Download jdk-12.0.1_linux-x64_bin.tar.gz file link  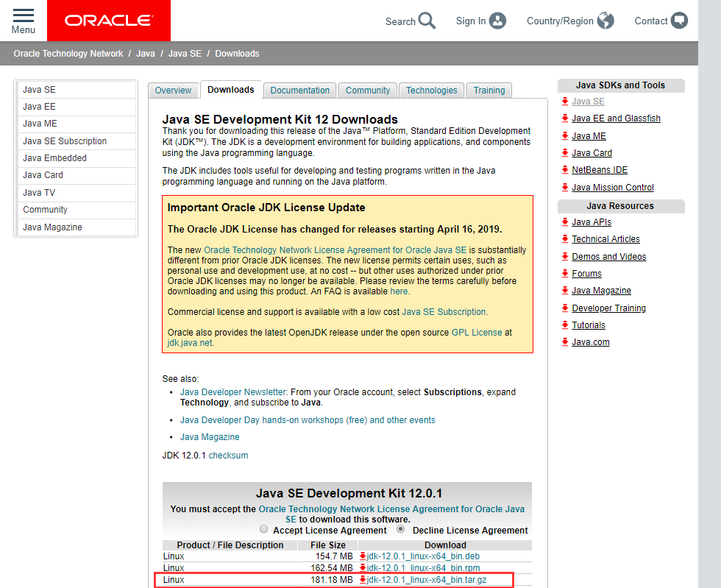click(426, 580)
